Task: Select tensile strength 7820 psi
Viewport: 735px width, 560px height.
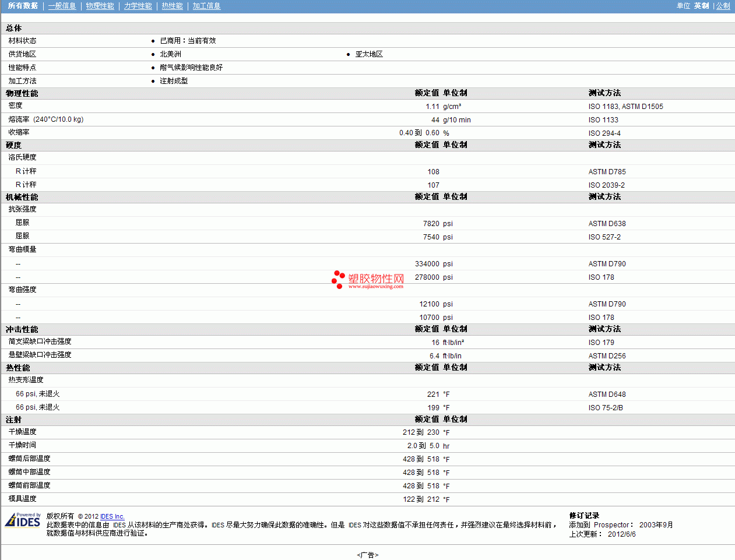Action: pyautogui.click(x=431, y=224)
